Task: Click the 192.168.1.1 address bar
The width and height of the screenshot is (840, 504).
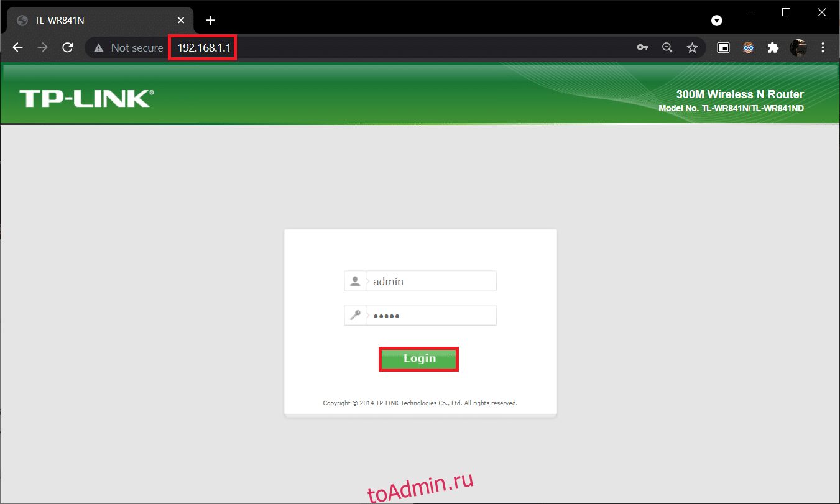Action: 203,47
